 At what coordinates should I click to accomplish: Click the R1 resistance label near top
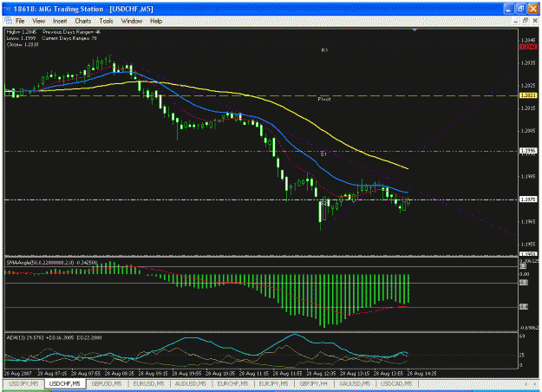click(324, 50)
